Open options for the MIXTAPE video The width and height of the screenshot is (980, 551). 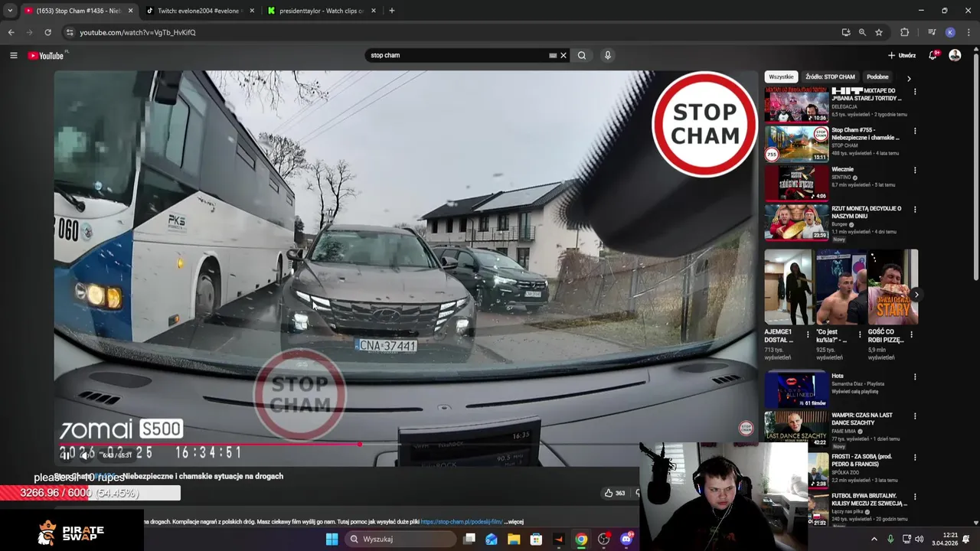pyautogui.click(x=915, y=92)
